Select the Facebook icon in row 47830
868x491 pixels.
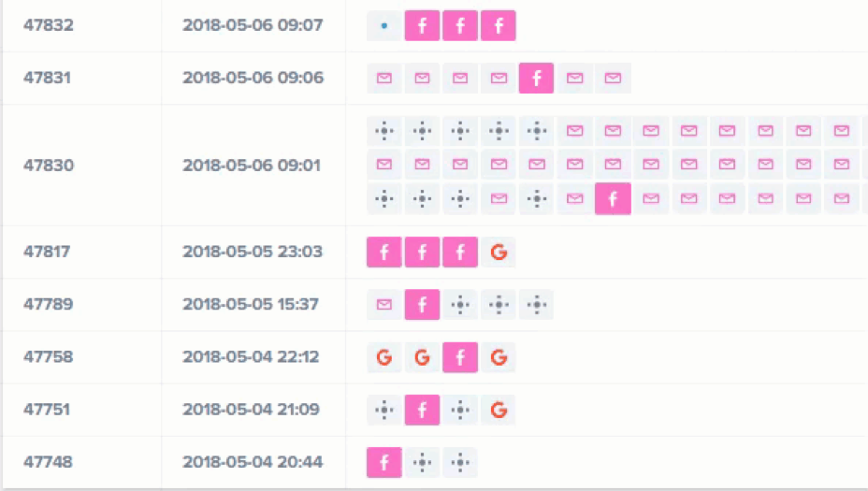[613, 198]
